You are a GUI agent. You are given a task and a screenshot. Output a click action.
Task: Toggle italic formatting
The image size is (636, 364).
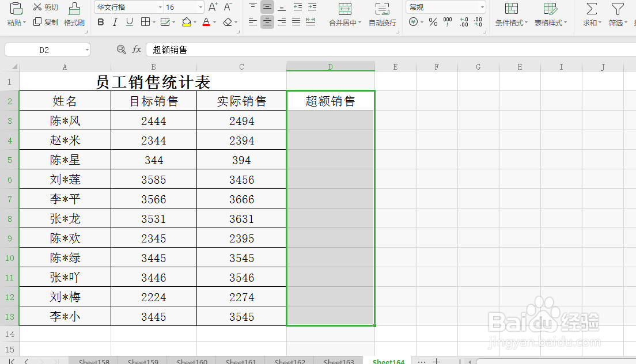coord(115,22)
